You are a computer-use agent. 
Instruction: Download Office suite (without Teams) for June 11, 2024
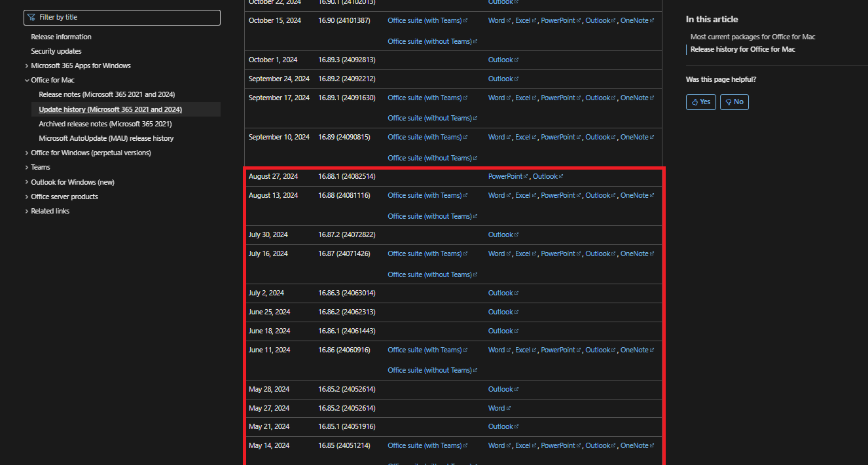coord(433,370)
